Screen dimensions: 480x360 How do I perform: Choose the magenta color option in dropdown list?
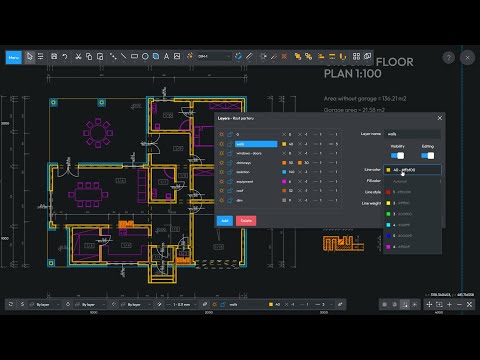[412, 247]
